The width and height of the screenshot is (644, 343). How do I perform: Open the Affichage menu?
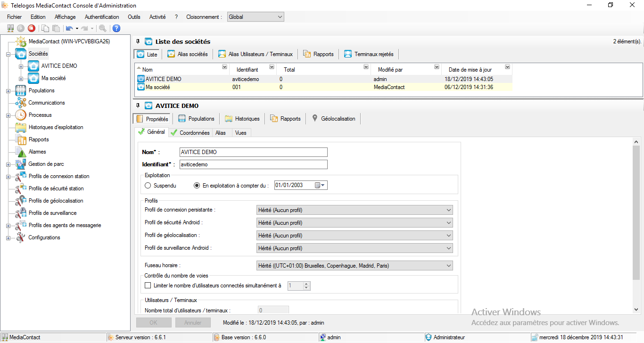(65, 17)
